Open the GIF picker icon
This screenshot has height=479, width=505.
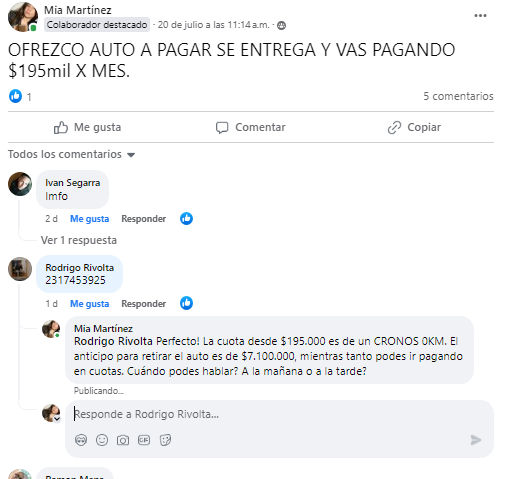pyautogui.click(x=144, y=440)
